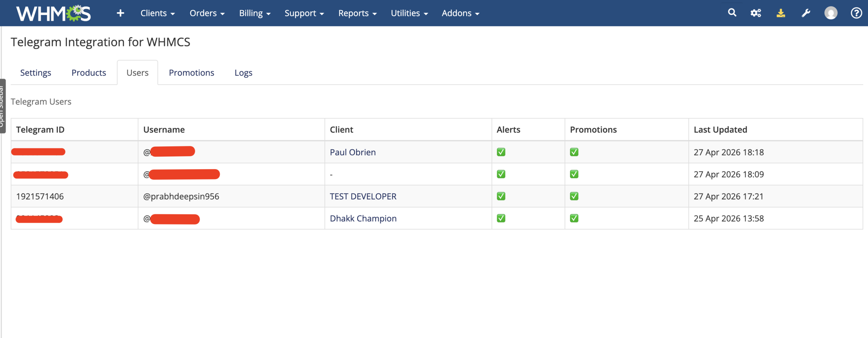Click the Client column header

pos(341,130)
